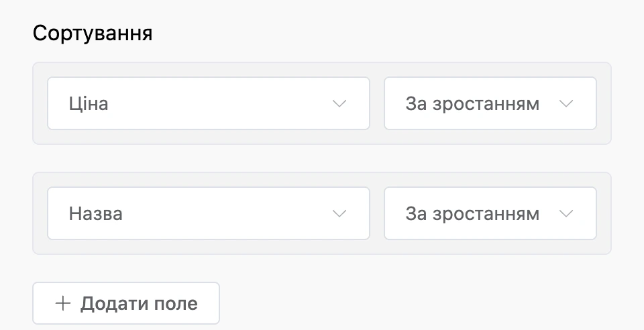Viewport: 644px width, 330px height.
Task: Click the chevron arrow in the Назва field
Action: coord(339,213)
